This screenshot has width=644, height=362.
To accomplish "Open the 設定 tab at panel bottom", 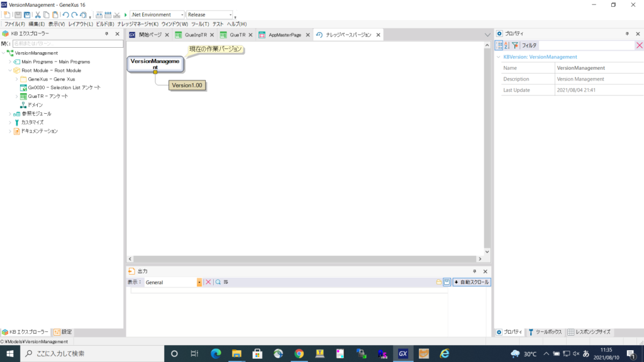I will click(63, 332).
